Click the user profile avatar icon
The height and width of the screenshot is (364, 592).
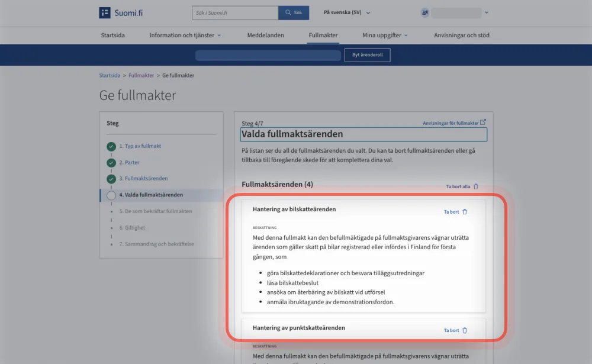[x=424, y=12]
